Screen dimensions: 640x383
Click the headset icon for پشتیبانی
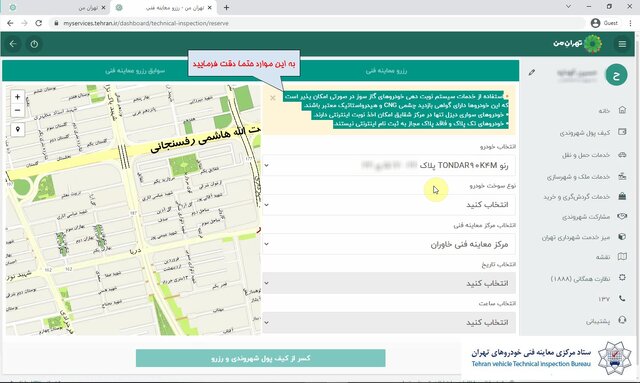pyautogui.click(x=622, y=320)
